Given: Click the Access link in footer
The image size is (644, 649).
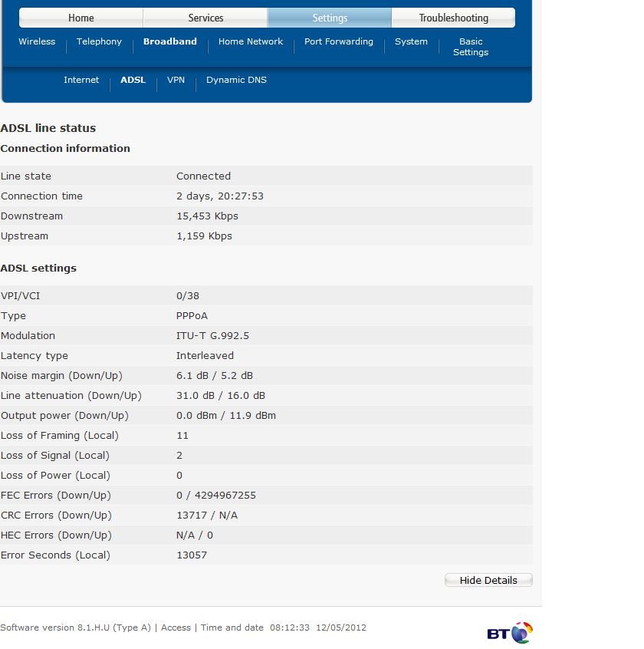Looking at the screenshot, I should 176,628.
